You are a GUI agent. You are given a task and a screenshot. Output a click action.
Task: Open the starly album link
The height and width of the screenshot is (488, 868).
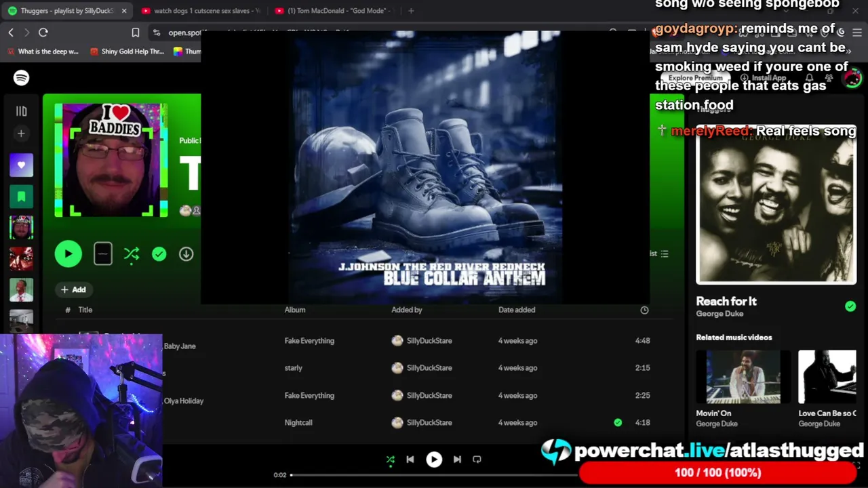pos(294,368)
